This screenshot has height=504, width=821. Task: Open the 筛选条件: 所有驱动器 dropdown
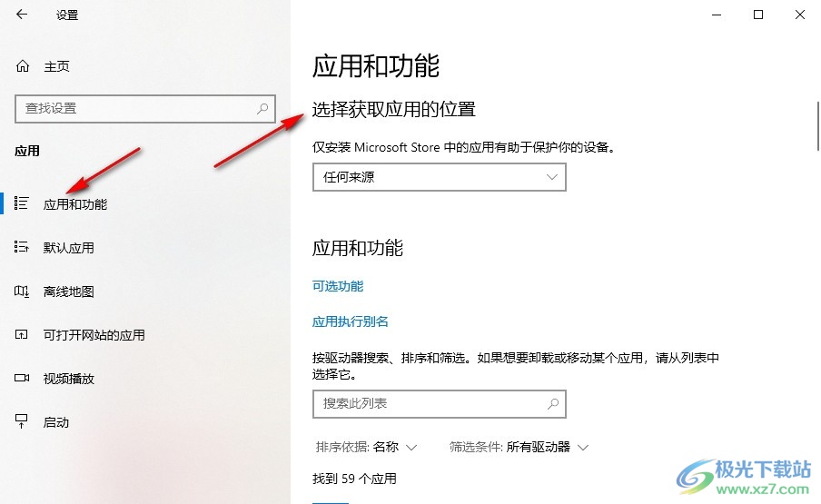click(x=519, y=447)
